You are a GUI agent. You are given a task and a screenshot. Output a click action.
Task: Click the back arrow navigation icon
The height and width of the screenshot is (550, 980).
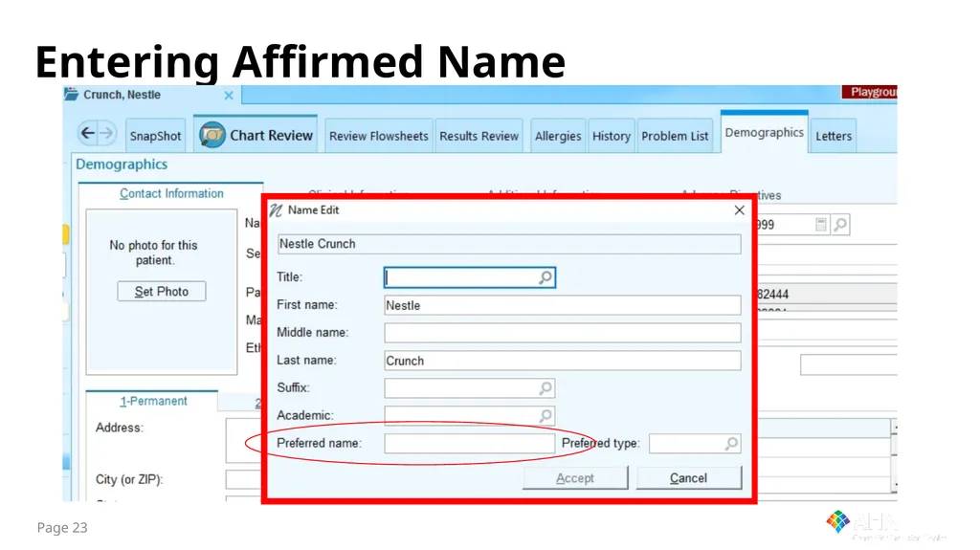coord(88,133)
